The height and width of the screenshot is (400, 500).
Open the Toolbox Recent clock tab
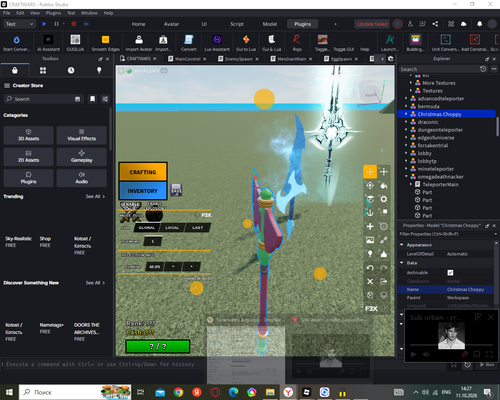71,70
